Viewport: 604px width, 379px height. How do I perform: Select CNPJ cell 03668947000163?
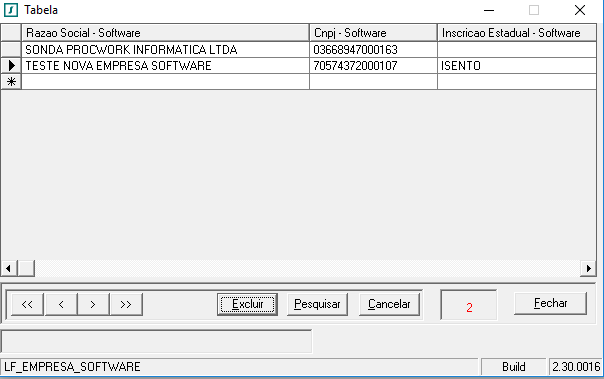click(373, 50)
